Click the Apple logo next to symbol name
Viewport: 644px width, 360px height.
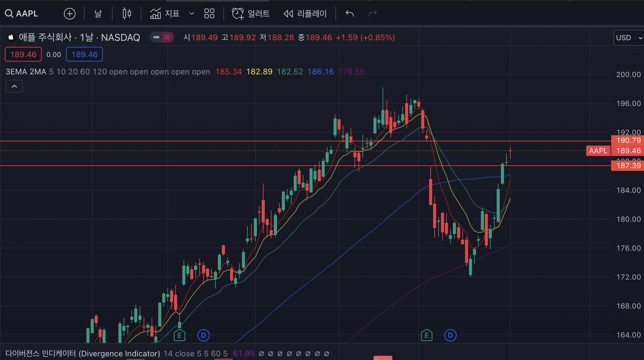coord(11,37)
